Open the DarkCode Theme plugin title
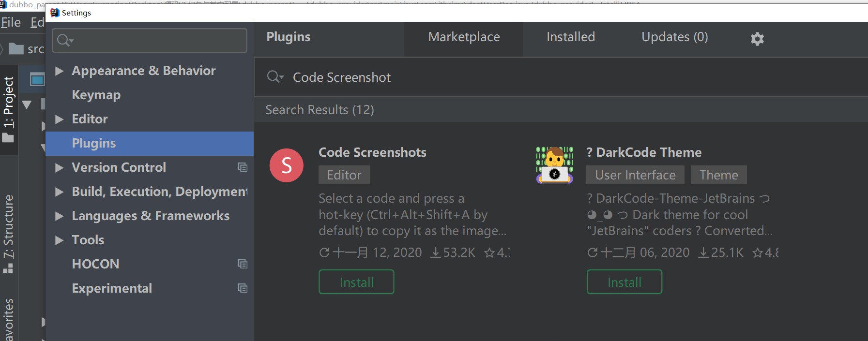The height and width of the screenshot is (341, 868). pyautogui.click(x=644, y=152)
